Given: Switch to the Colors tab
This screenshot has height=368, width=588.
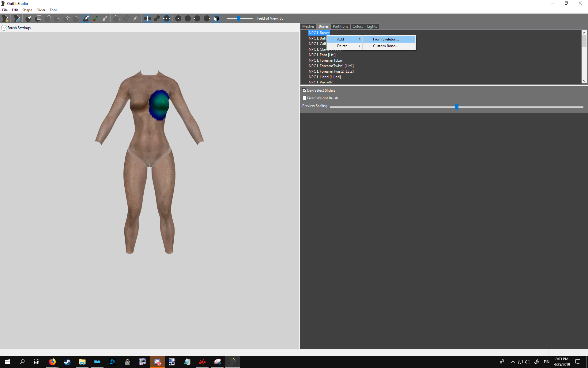Looking at the screenshot, I should [x=358, y=26].
